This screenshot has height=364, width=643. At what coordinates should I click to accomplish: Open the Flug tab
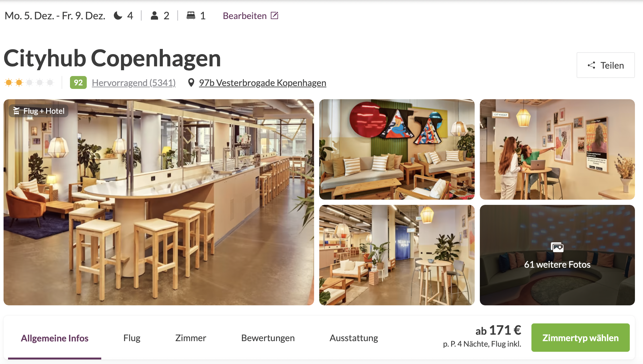[132, 338]
